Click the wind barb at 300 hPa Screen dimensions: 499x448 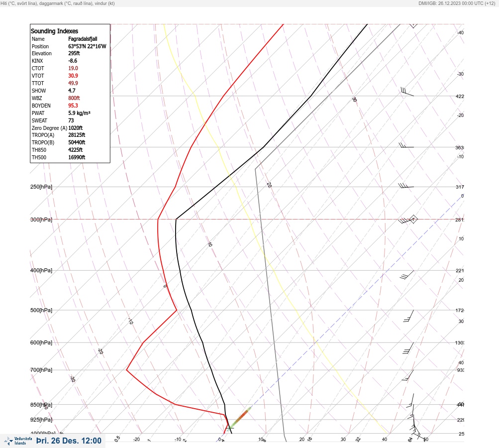(x=405, y=221)
